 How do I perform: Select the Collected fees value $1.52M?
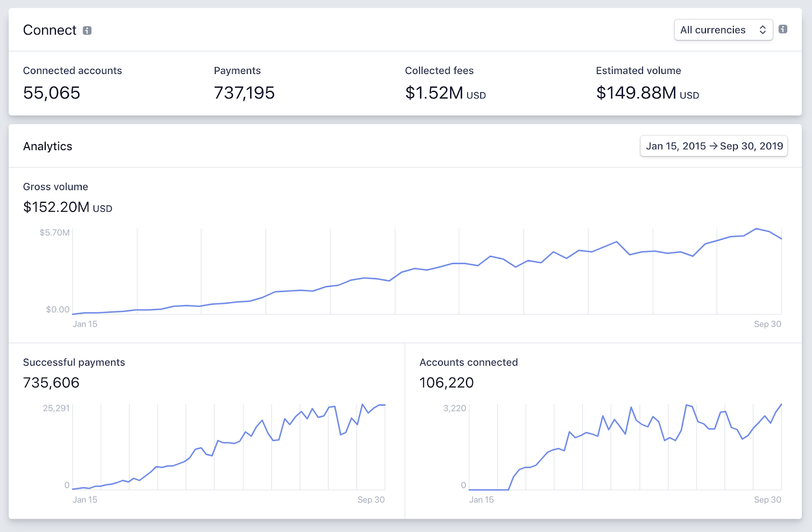[x=434, y=93]
